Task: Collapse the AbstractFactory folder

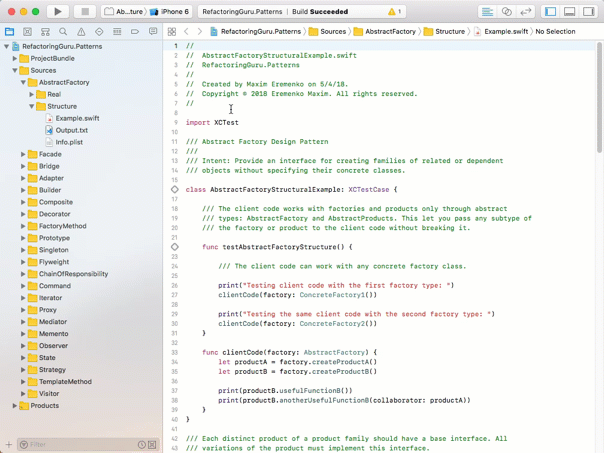Action: [23, 83]
